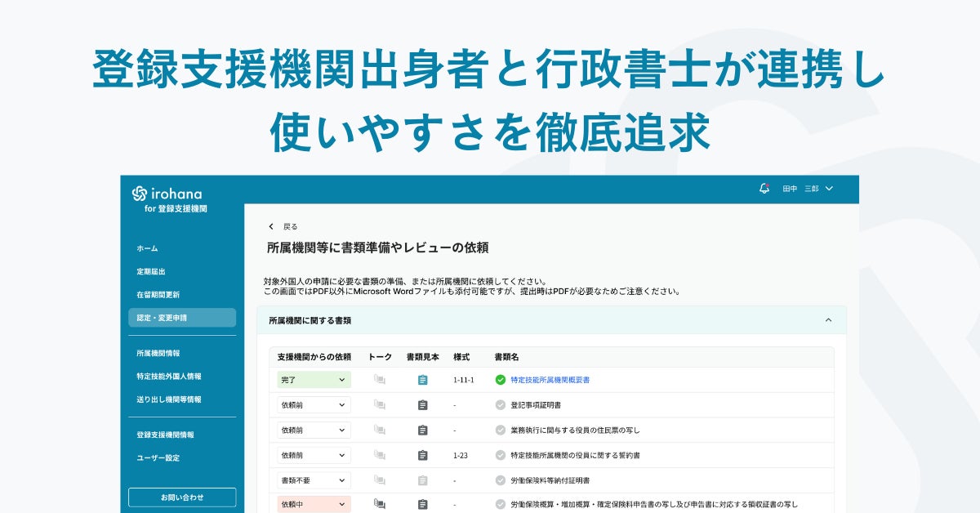The width and height of the screenshot is (980, 513).
Task: Open the talk icon for 役員の住民票の写し
Action: click(380, 430)
